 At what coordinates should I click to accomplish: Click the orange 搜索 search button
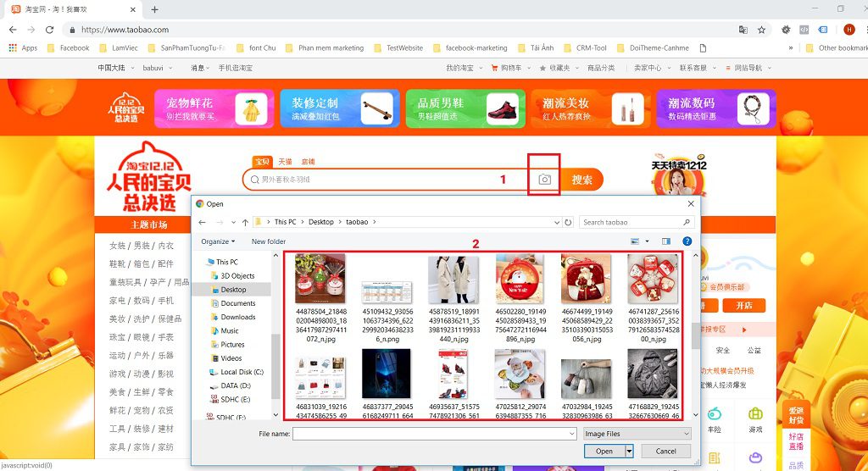(581, 180)
